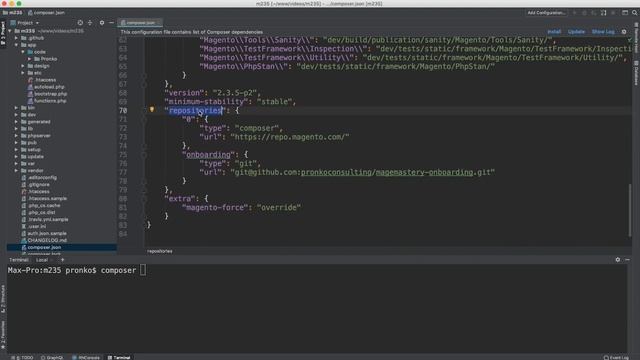Open the Event Log in status bar

point(616,358)
